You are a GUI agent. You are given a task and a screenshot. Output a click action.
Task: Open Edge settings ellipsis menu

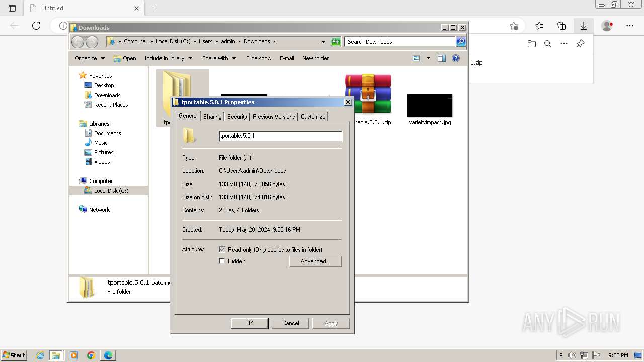pyautogui.click(x=630, y=26)
